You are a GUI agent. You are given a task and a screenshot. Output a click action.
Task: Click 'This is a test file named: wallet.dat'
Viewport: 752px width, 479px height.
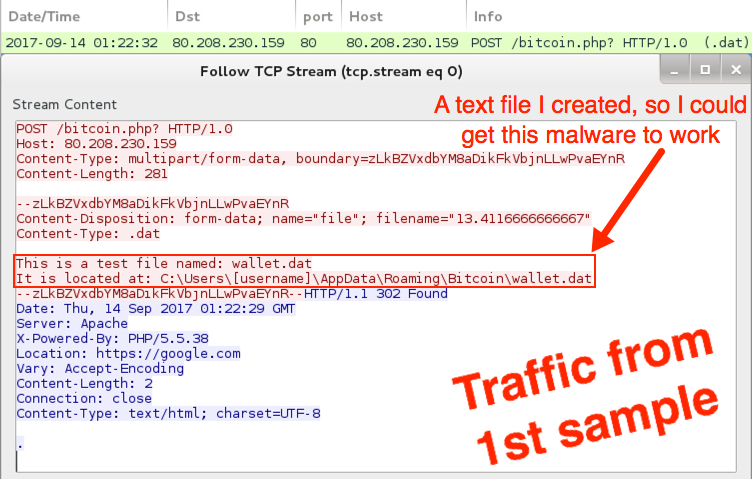click(164, 263)
